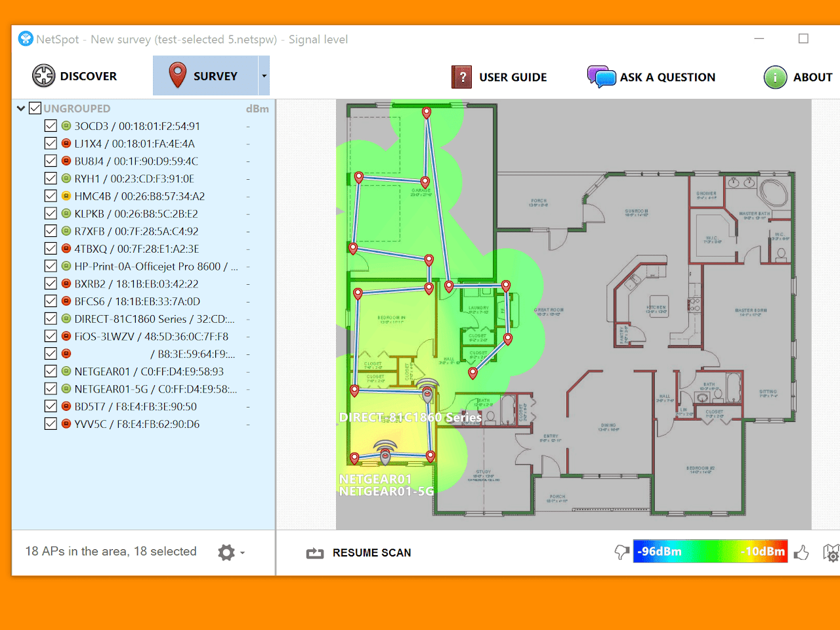The width and height of the screenshot is (840, 630).
Task: Uncheck the UNGROUPED group checkbox
Action: (35, 108)
